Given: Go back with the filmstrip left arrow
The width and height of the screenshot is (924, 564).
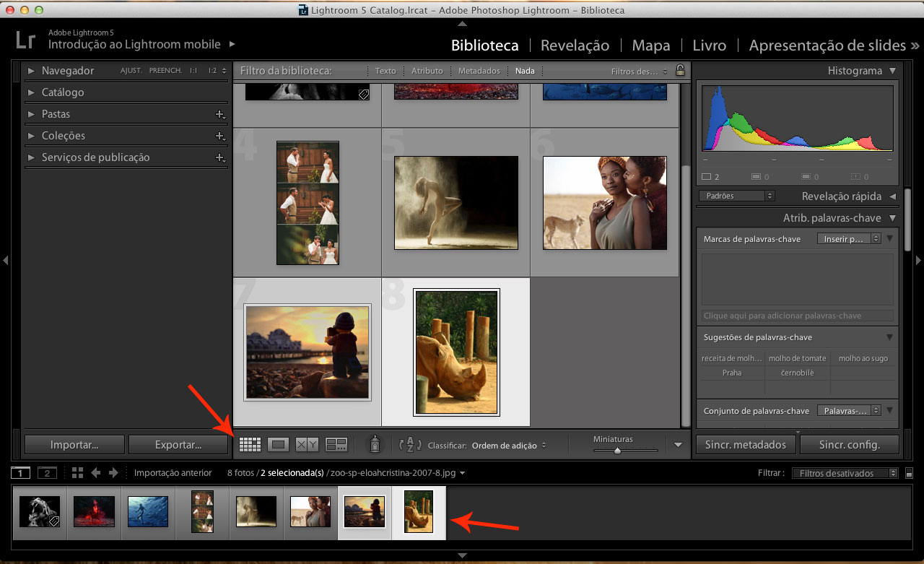Looking at the screenshot, I should pos(96,473).
